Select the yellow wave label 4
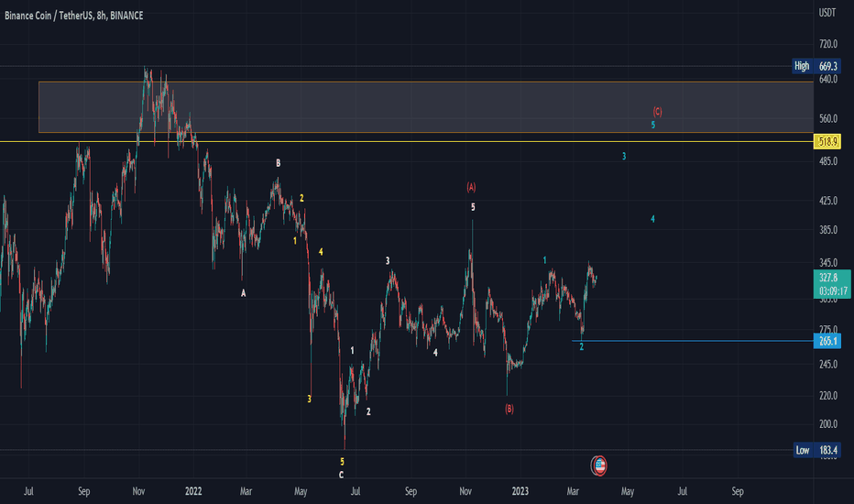The height and width of the screenshot is (504, 854). (321, 252)
